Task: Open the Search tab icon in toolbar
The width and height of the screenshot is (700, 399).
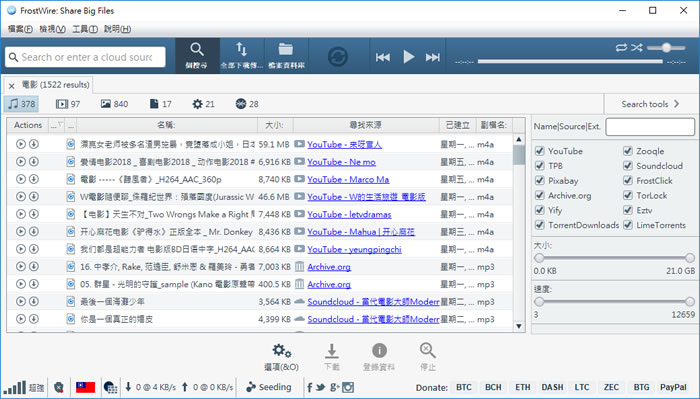Action: pos(197,49)
